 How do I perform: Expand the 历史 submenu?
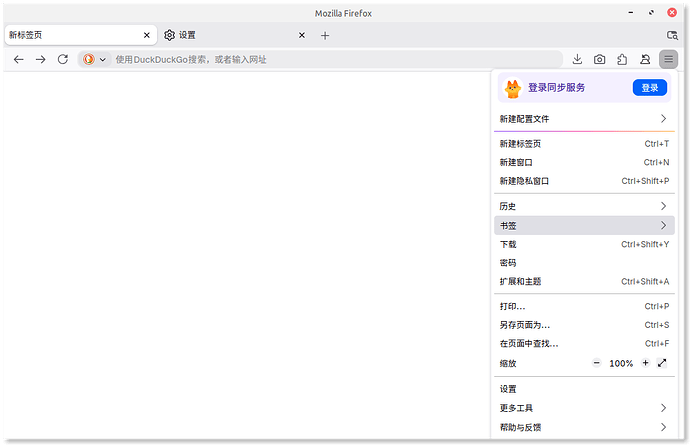pos(584,206)
